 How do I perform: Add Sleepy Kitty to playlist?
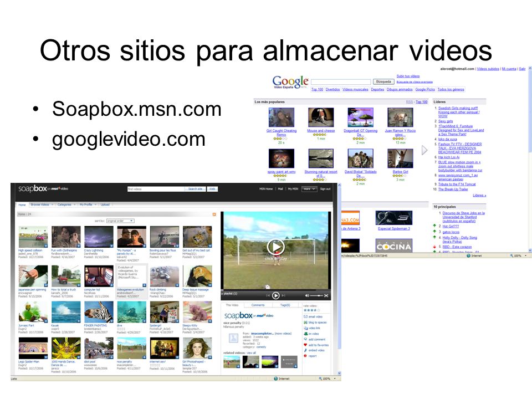[x=210, y=321]
